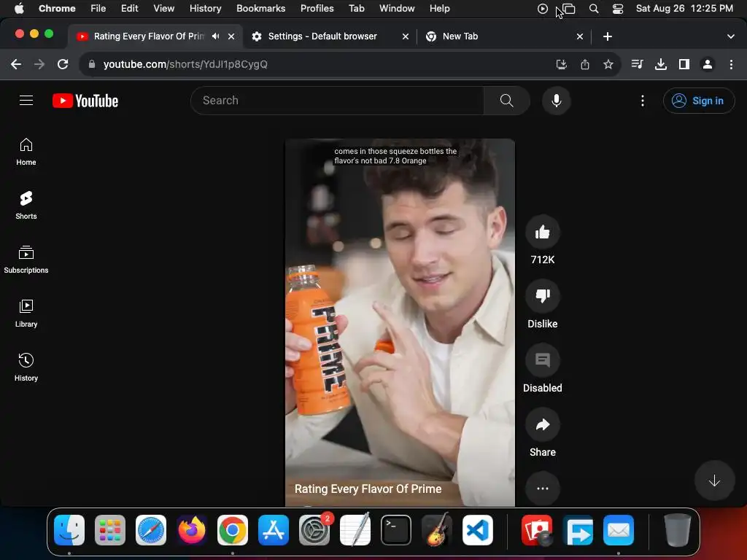
Task: Open the Window menu
Action: pos(396,9)
